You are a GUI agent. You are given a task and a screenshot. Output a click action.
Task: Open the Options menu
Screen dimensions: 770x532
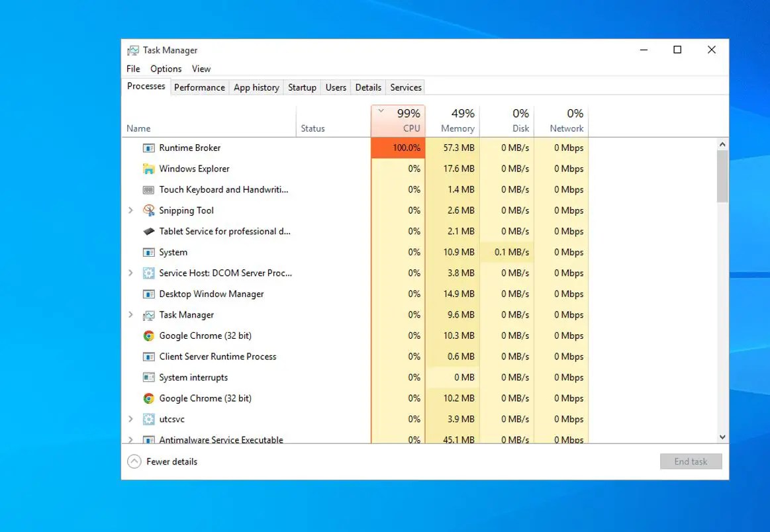click(x=166, y=68)
